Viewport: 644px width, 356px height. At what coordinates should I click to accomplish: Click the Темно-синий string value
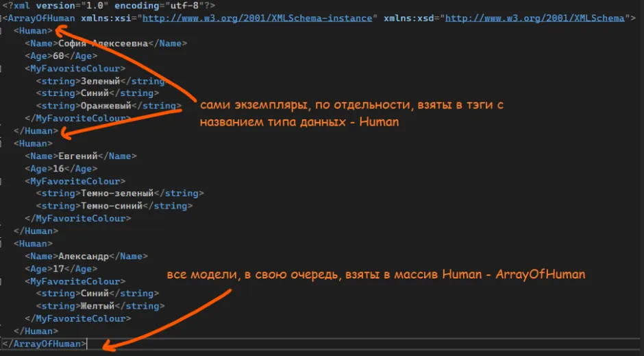point(111,206)
